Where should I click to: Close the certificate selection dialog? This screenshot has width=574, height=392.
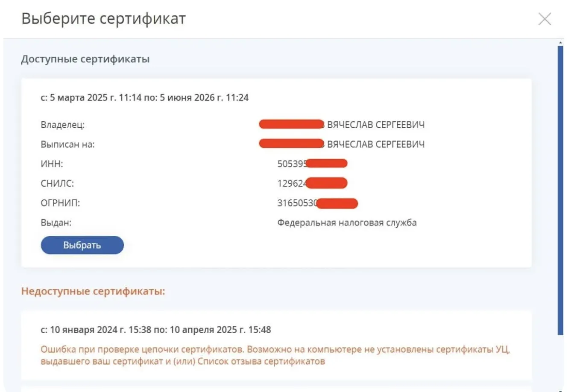(545, 19)
